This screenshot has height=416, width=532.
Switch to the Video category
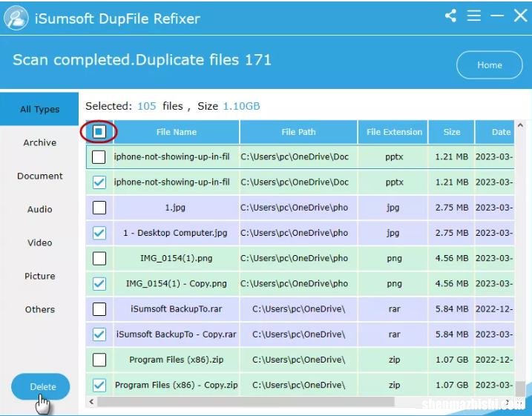click(40, 242)
